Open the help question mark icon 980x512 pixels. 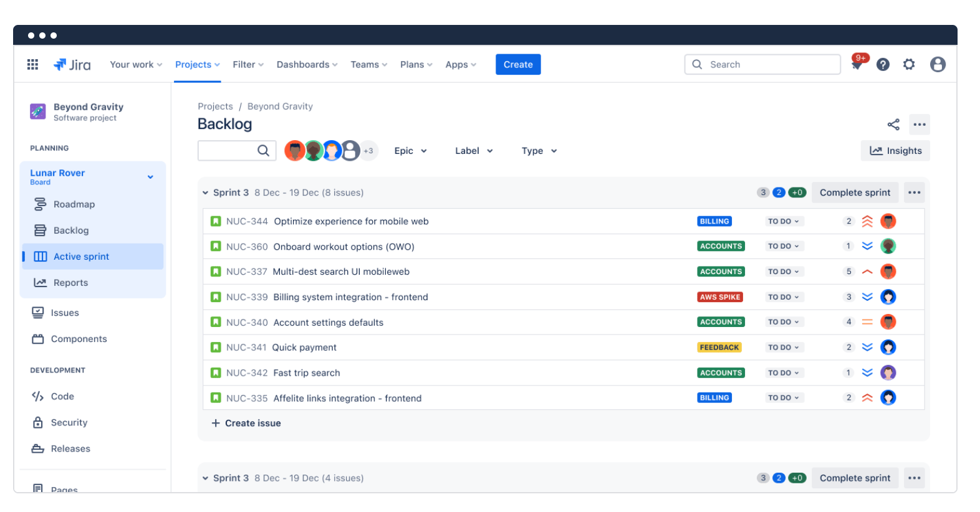pos(883,64)
